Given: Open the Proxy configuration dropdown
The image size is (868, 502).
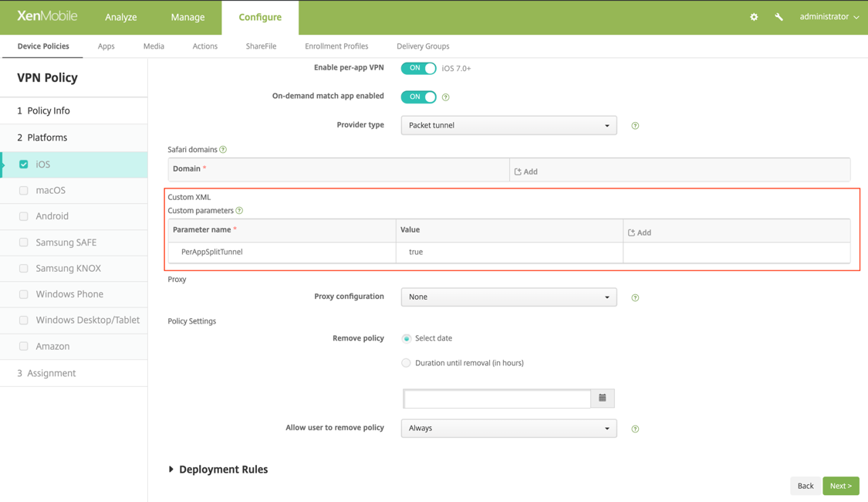Looking at the screenshot, I should pyautogui.click(x=508, y=297).
